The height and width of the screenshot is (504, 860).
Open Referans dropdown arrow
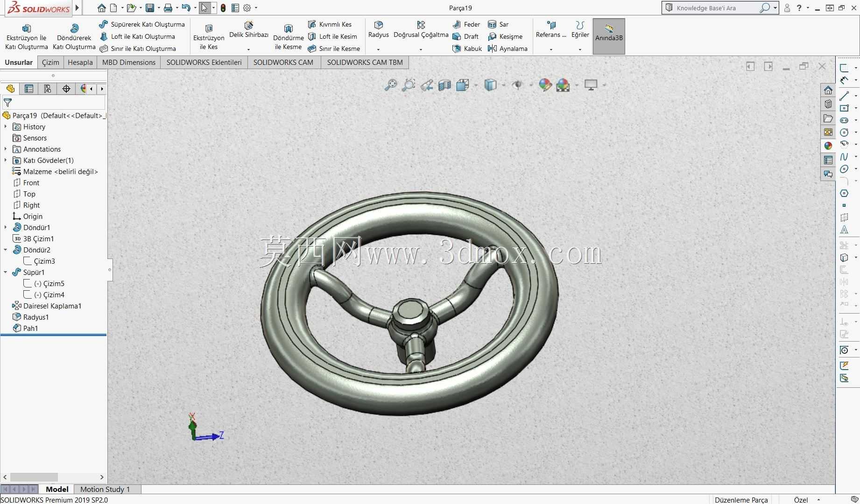(x=551, y=49)
